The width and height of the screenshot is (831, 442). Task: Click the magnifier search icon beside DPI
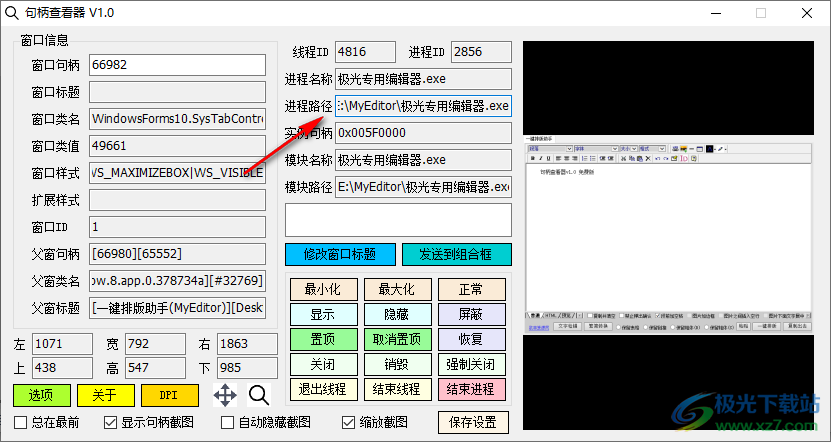pyautogui.click(x=259, y=395)
